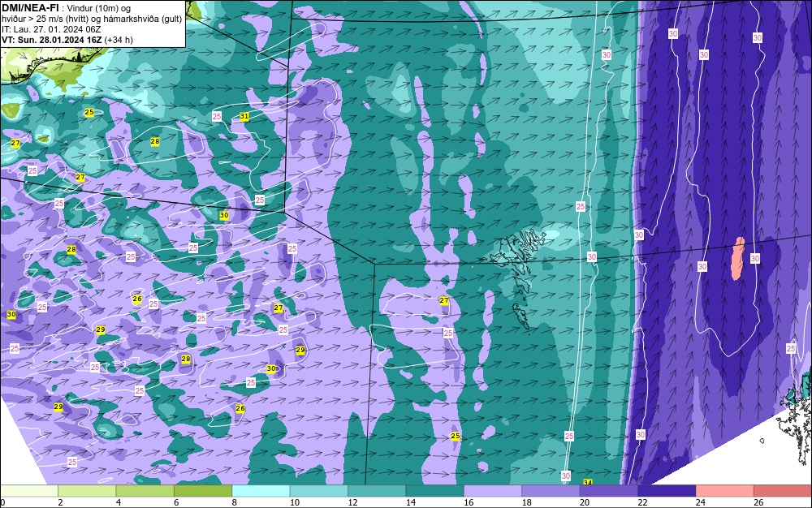Click the legend tick label '22'
This screenshot has height=508, width=812.
(642, 502)
